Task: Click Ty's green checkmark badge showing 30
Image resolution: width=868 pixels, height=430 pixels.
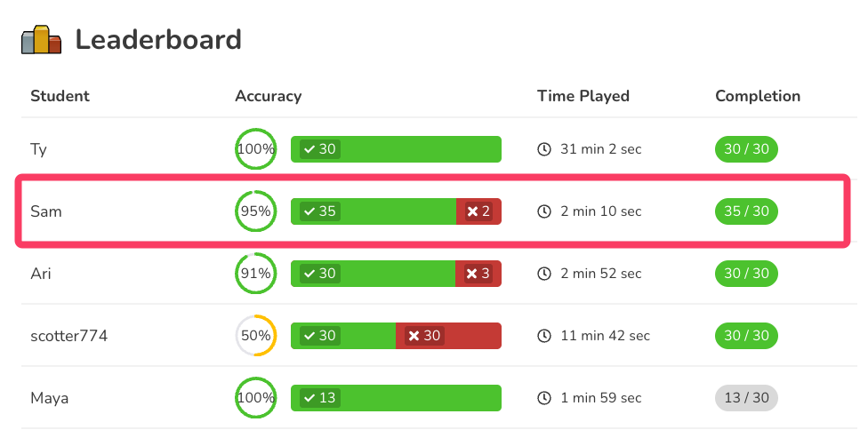Action: pos(318,149)
